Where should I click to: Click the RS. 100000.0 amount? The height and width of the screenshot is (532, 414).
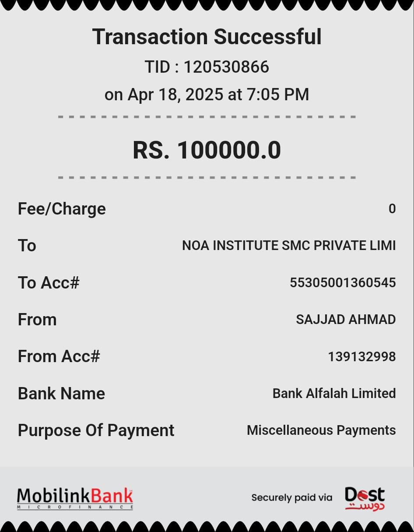tap(207, 150)
